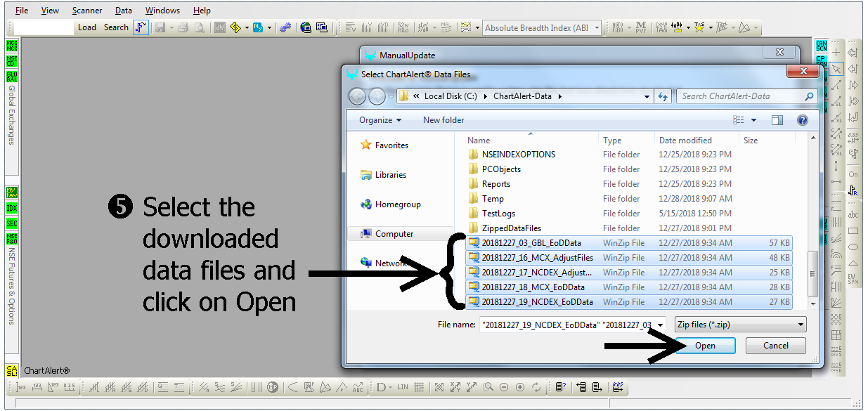This screenshot has height=411, width=868.
Task: Click the Load button in toolbar
Action: pos(87,27)
